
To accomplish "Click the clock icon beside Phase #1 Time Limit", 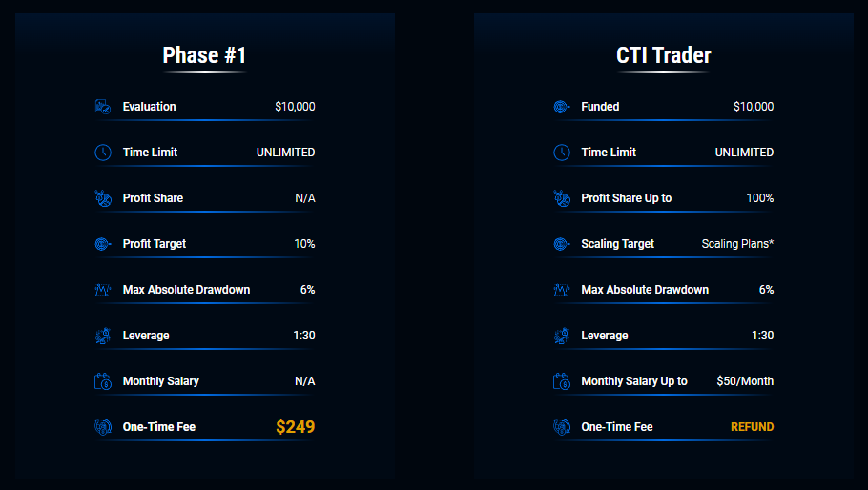I will [103, 153].
